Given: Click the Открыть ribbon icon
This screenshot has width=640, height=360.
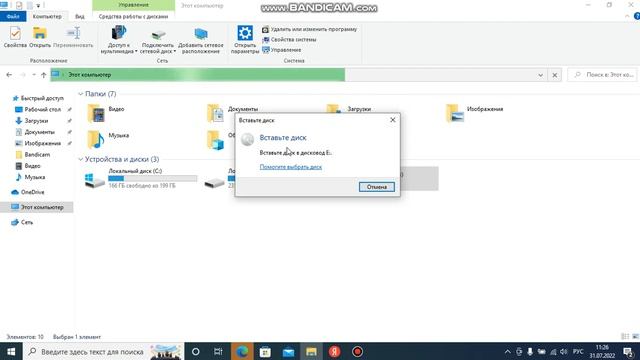Looking at the screenshot, I should pyautogui.click(x=40, y=37).
